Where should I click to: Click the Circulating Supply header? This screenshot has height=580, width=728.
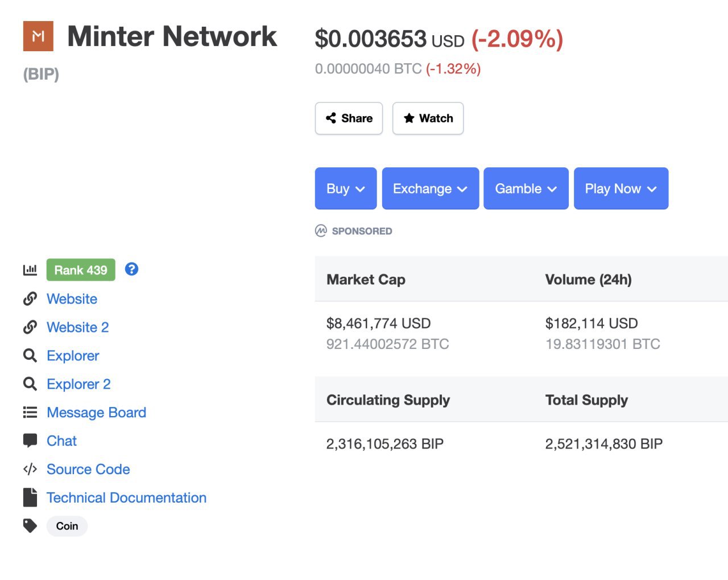tap(388, 400)
